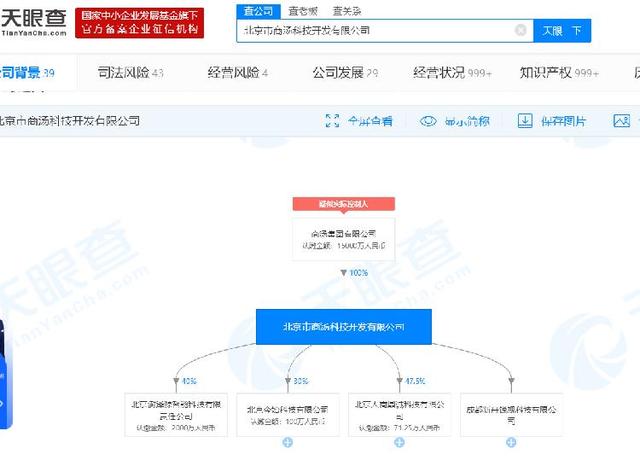Click the 100% shareholding label
640x460 pixels.
[x=358, y=273]
